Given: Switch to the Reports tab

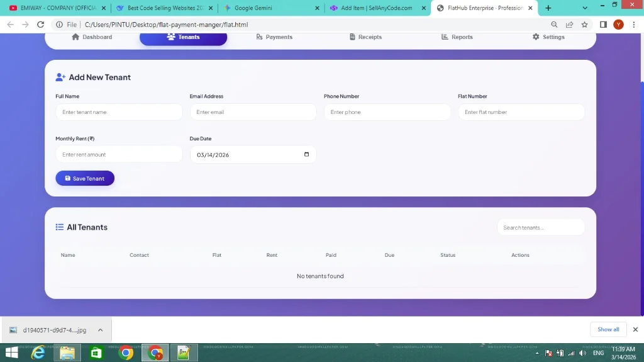Looking at the screenshot, I should (x=457, y=37).
